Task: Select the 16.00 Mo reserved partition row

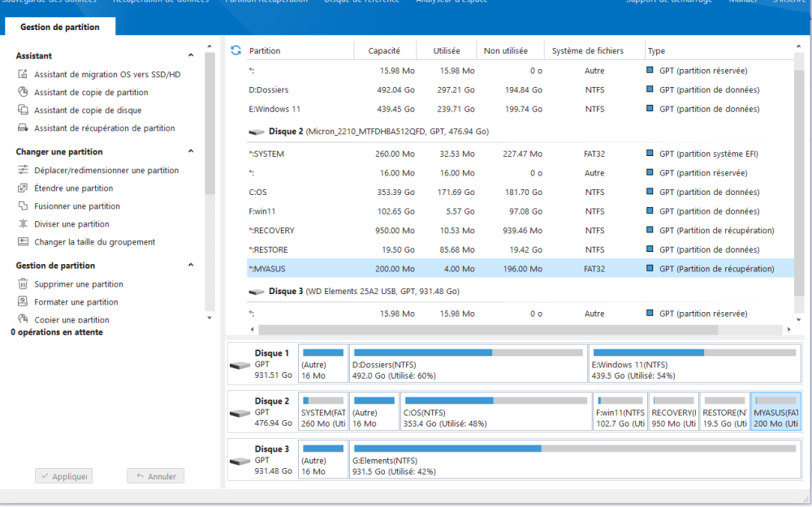Action: [x=520, y=172]
